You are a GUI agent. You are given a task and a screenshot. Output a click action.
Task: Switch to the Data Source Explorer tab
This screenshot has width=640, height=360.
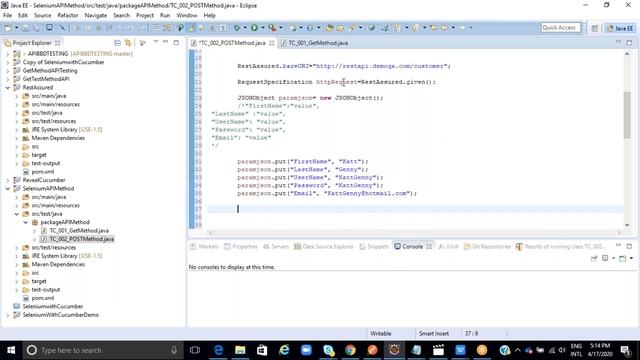pos(323,247)
